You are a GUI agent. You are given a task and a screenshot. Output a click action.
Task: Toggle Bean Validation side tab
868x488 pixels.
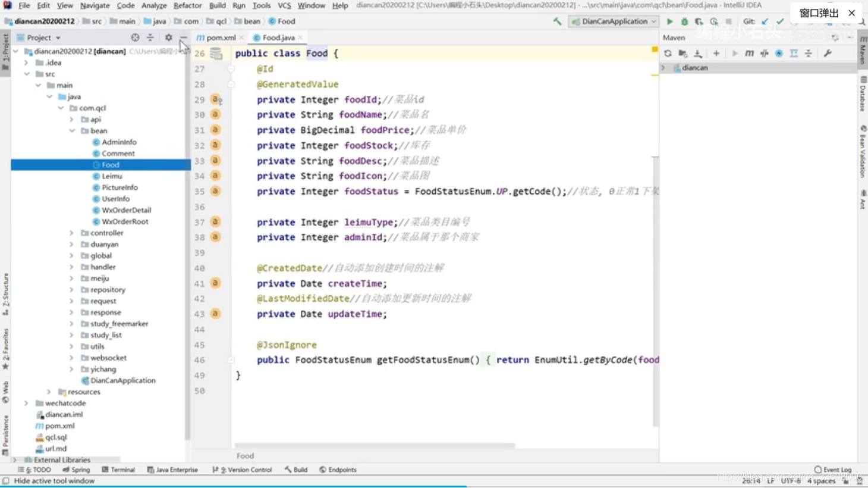coord(863,153)
